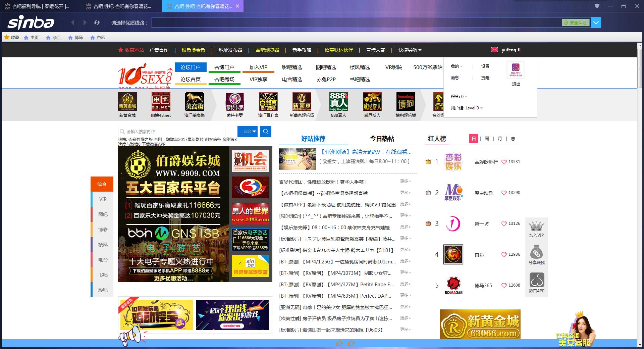Open the 摩臣 bookmark

click(x=53, y=38)
